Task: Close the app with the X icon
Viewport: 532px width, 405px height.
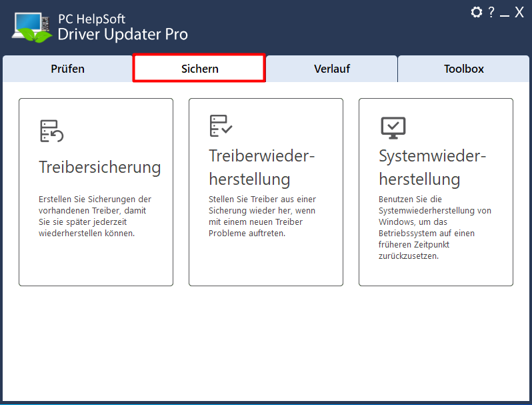Action: 519,12
